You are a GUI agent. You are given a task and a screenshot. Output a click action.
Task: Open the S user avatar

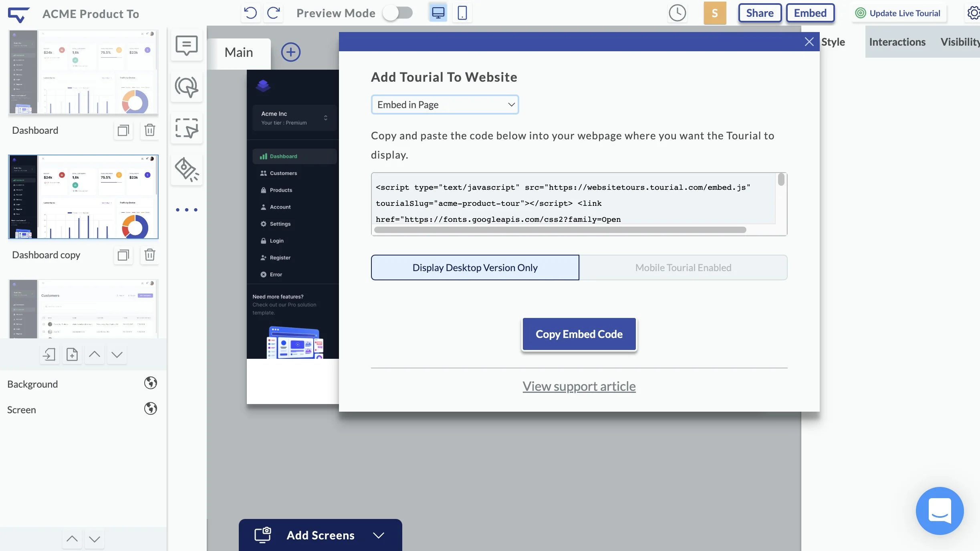pyautogui.click(x=715, y=13)
